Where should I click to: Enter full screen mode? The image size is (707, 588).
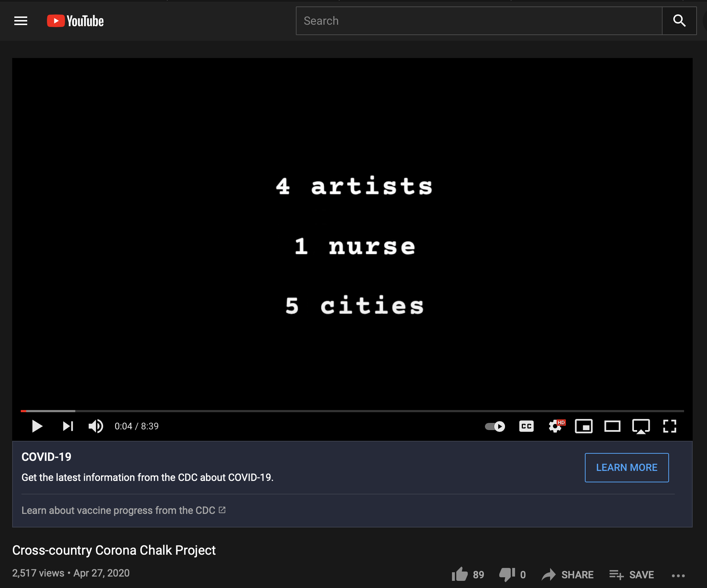669,426
